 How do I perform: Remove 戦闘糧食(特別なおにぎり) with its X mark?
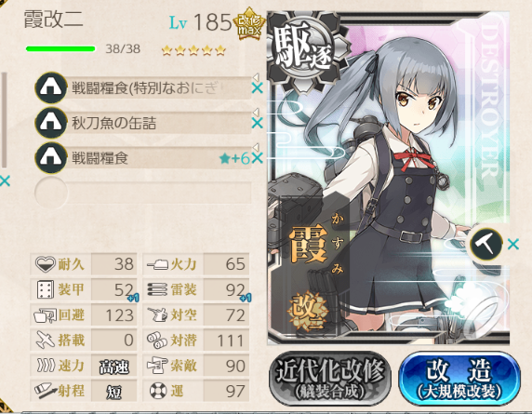click(x=258, y=88)
